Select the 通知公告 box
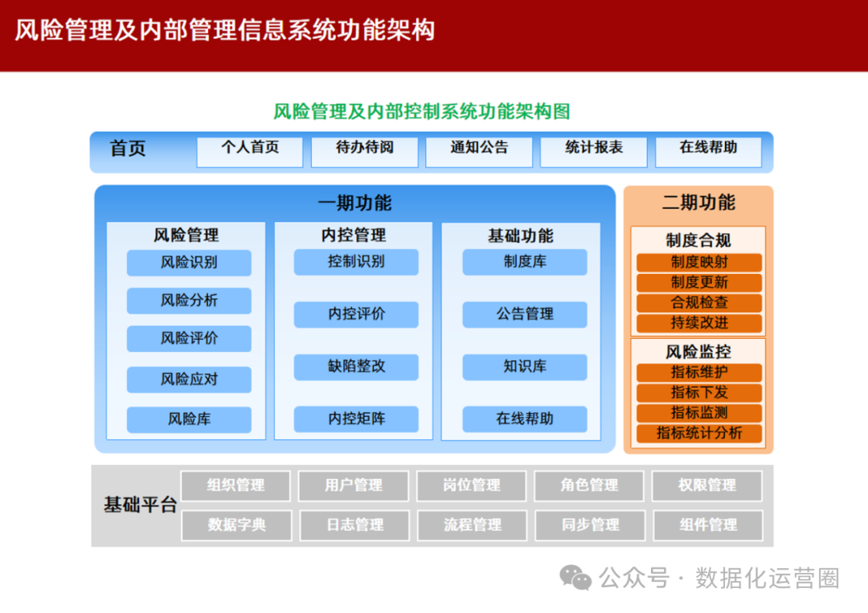868x613 pixels. coord(479,152)
